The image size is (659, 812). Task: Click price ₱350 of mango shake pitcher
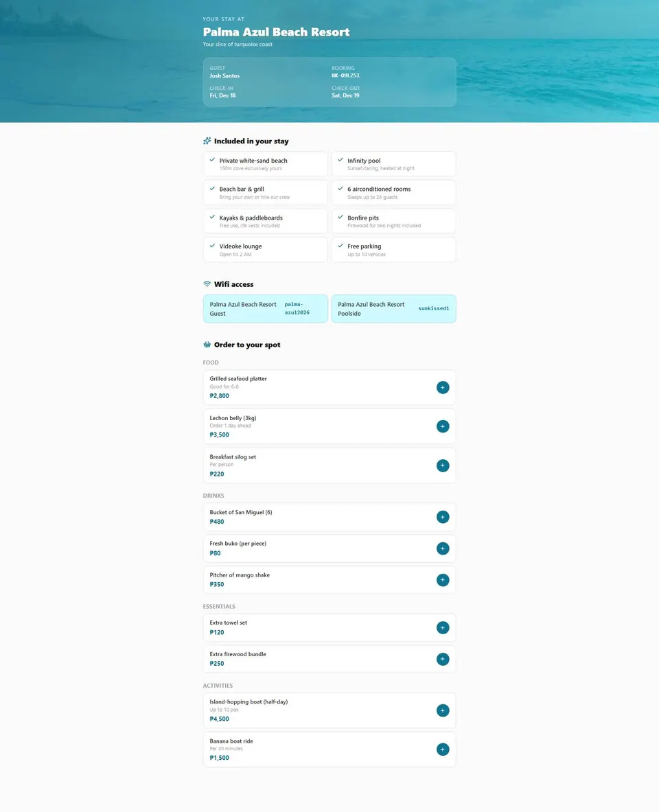(216, 584)
